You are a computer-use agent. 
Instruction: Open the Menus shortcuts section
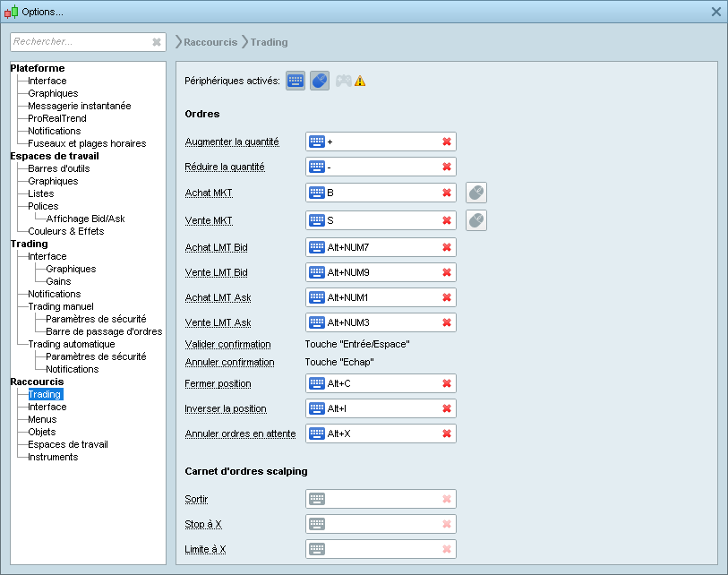click(x=42, y=419)
